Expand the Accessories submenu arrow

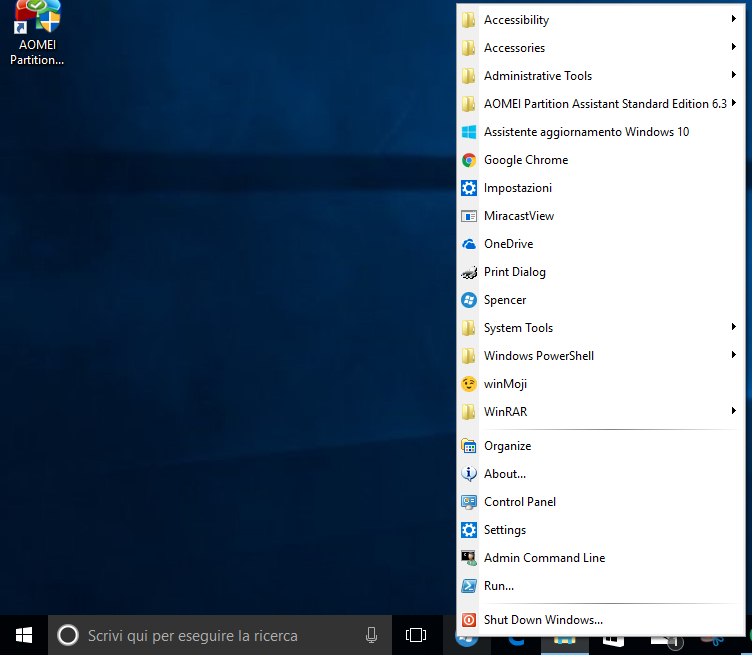coord(733,47)
